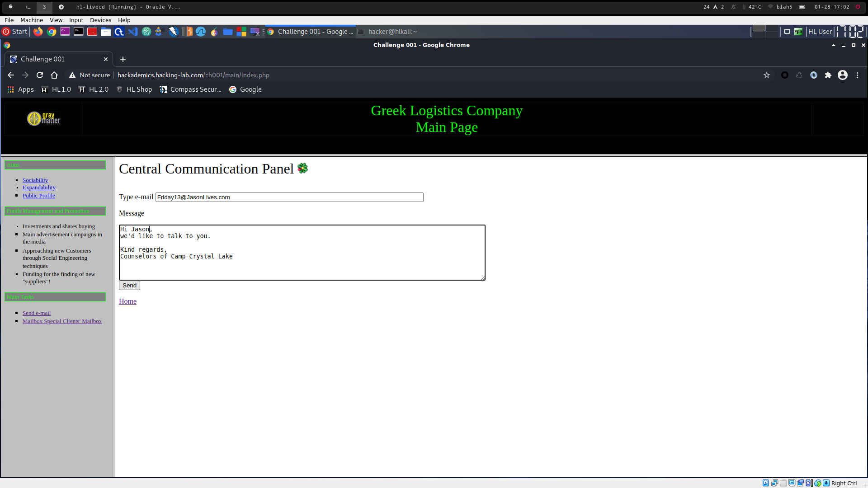The image size is (868, 488).
Task: Open the Chrome extensions puzzle icon
Action: point(828,75)
